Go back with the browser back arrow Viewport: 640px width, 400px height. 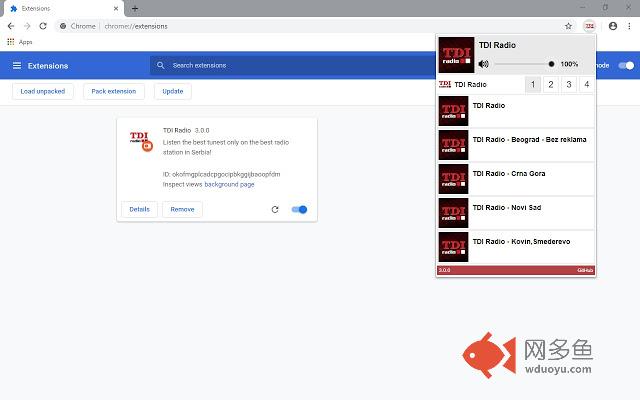click(11, 26)
